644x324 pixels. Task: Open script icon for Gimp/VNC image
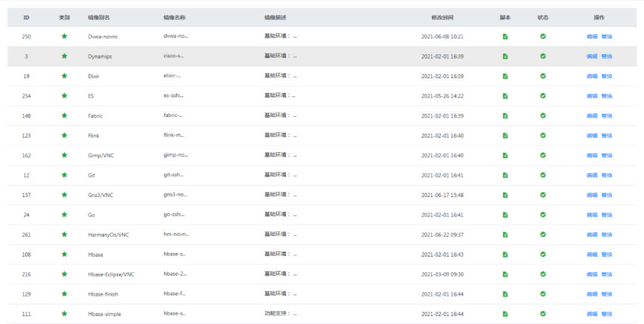(505, 155)
